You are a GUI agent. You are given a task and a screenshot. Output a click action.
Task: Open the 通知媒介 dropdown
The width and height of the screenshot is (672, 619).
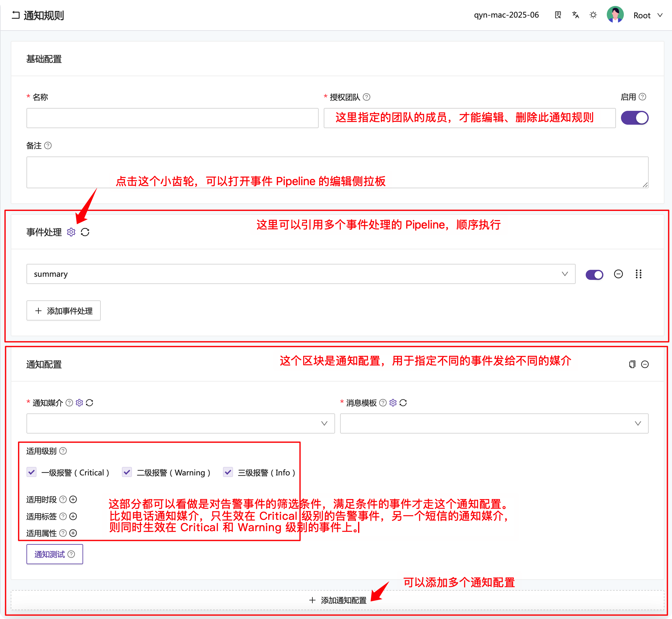(180, 423)
